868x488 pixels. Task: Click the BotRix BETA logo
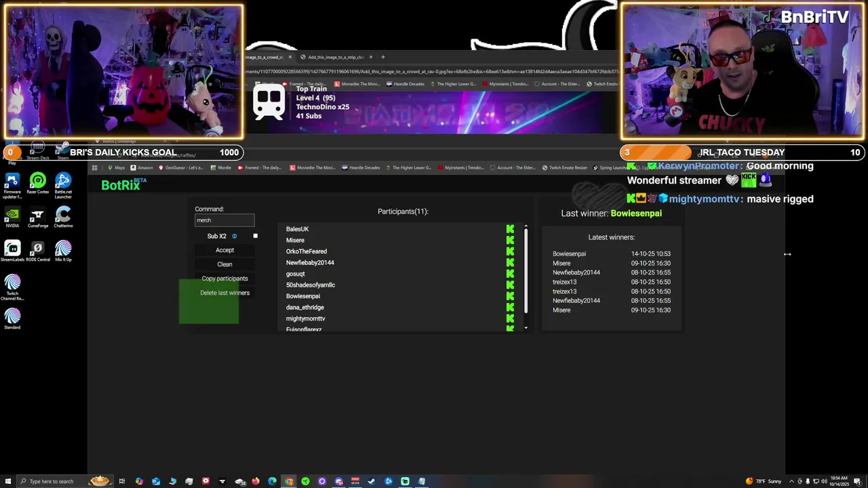point(123,184)
